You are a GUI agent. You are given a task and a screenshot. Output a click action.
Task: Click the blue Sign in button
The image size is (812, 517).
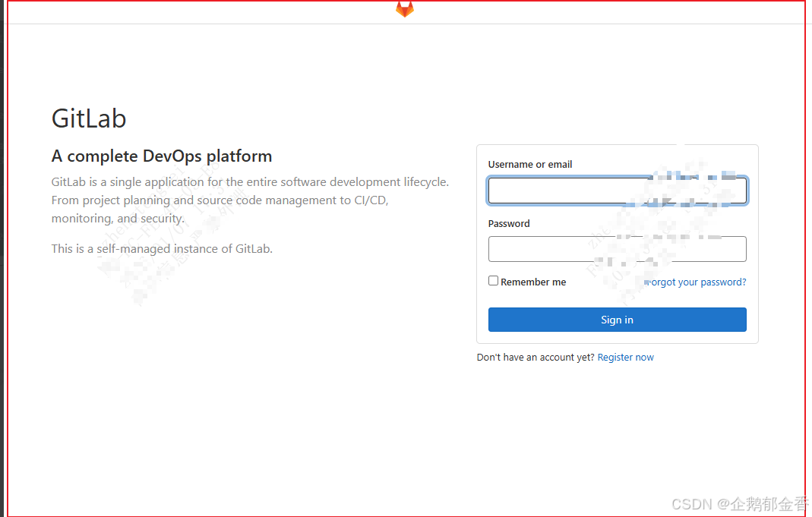coord(618,320)
